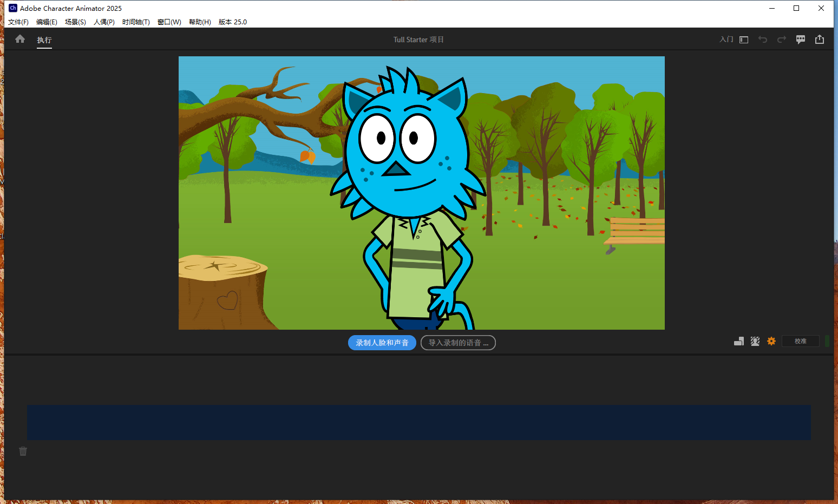
Task: Open the feedback comment icon
Action: (x=801, y=39)
